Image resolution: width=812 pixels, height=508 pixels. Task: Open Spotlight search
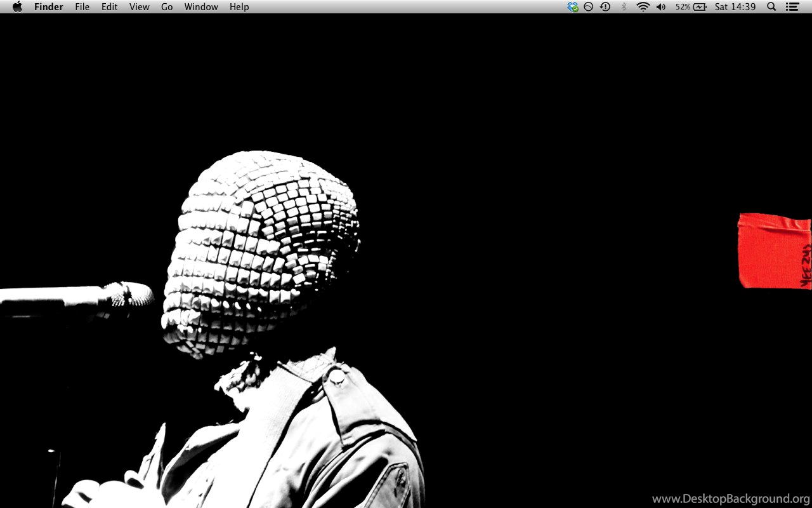pos(771,7)
